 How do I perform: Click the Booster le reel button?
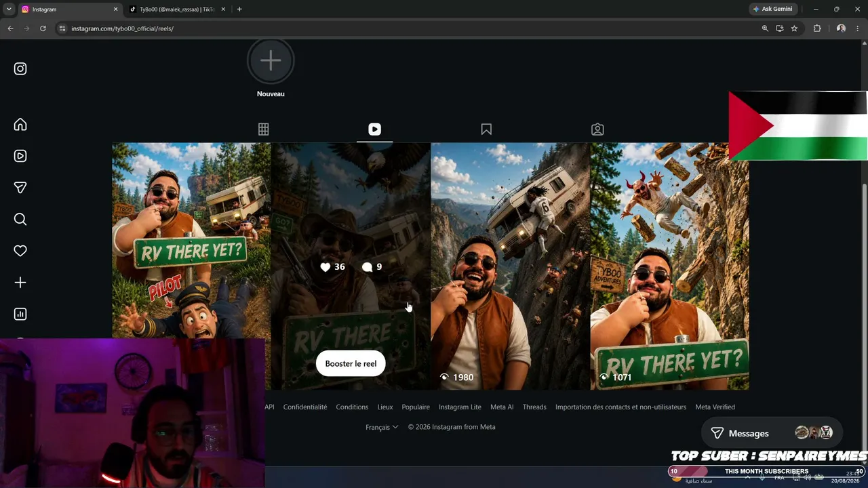click(x=351, y=363)
